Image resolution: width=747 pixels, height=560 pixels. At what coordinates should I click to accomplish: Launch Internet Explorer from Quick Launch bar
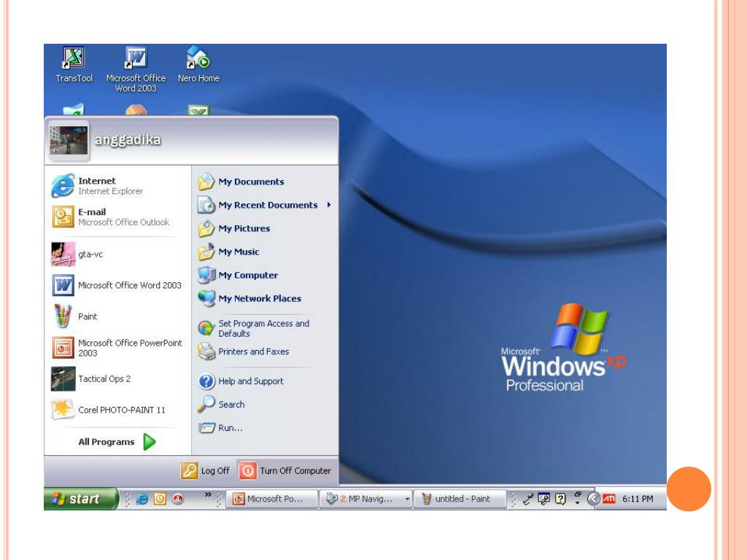click(x=142, y=499)
